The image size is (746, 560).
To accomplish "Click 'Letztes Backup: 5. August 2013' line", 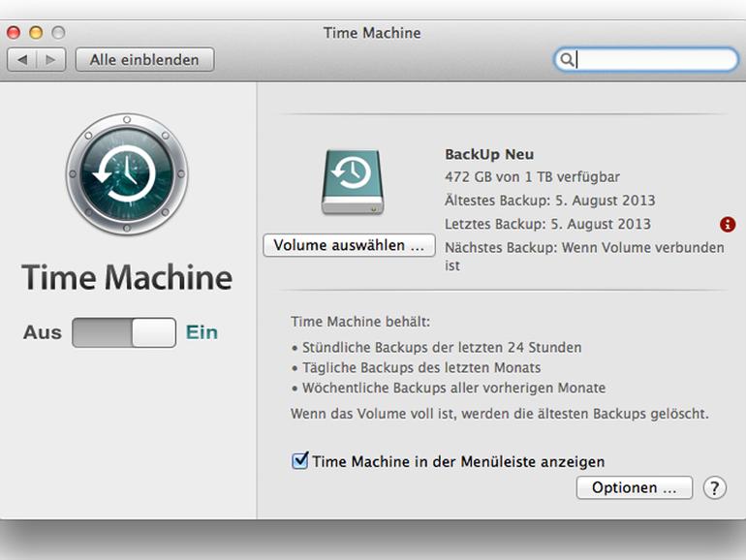I will click(547, 224).
